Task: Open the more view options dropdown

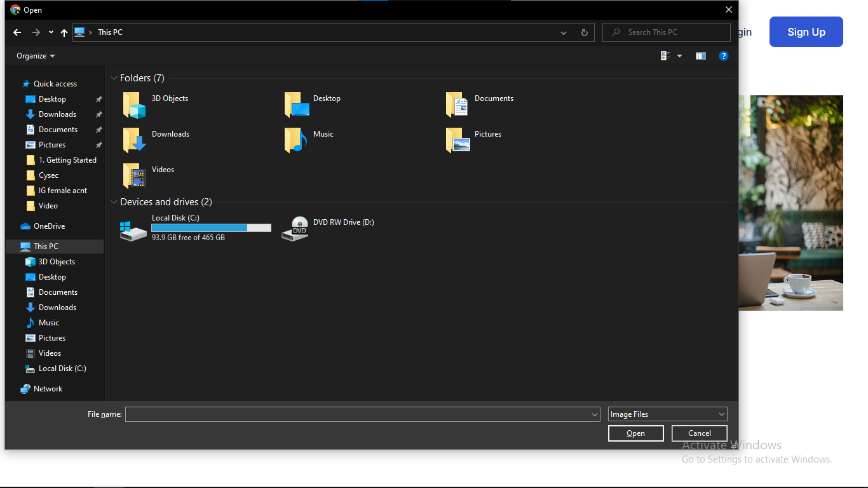Action: pos(679,56)
